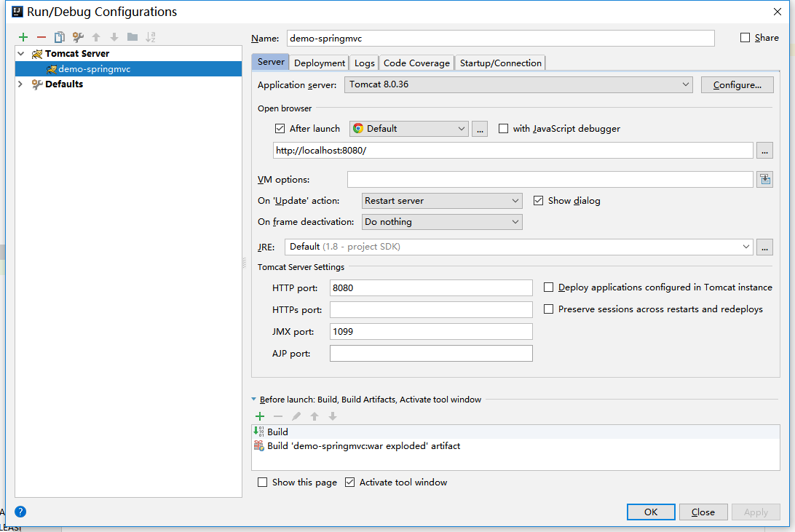Click the Tomcat Server cat icon in tree

pos(37,54)
